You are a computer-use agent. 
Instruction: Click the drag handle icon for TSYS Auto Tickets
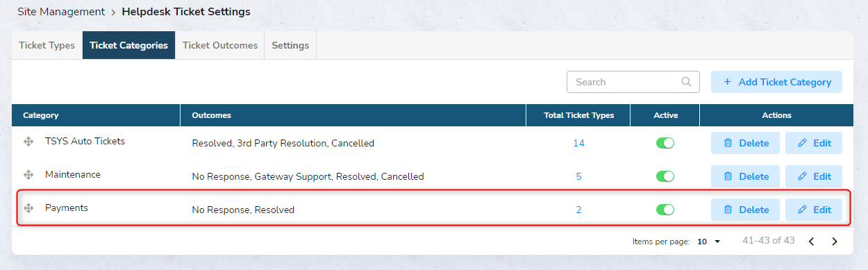[x=28, y=142]
